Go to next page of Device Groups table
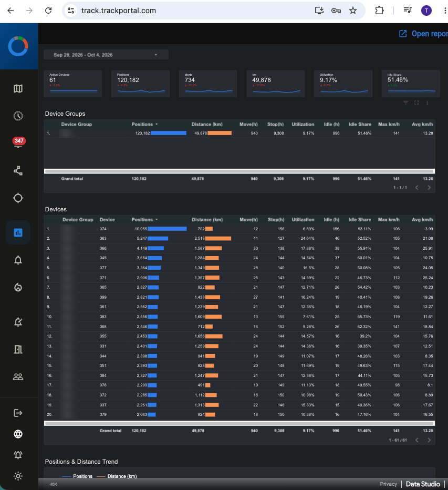The height and width of the screenshot is (490, 448). [x=429, y=188]
